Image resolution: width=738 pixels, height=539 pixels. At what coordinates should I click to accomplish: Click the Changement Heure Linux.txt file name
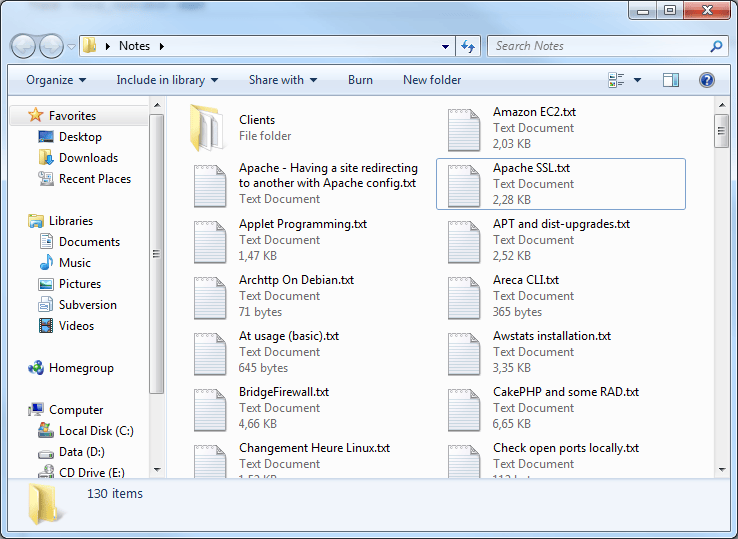pyautogui.click(x=314, y=448)
